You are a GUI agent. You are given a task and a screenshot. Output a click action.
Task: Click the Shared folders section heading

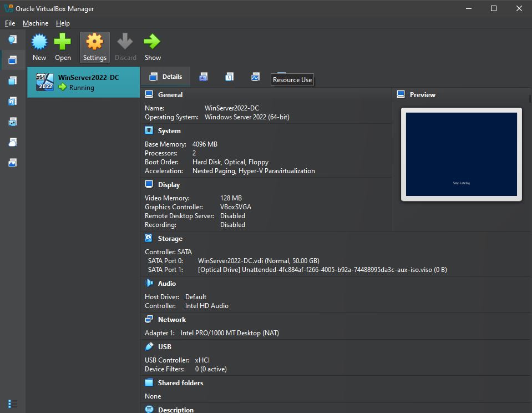click(180, 383)
